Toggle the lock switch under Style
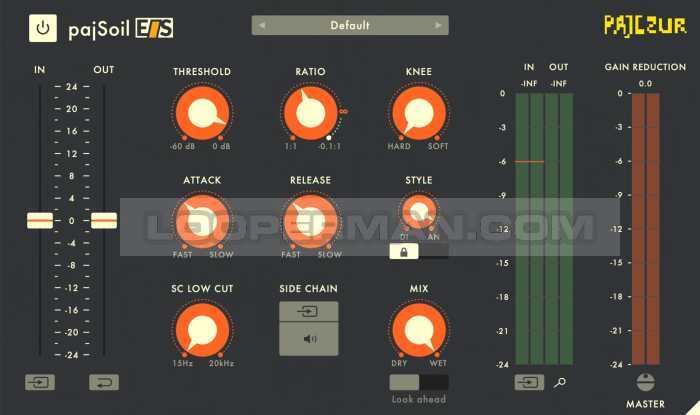Screen dimensions: 700x415 [419, 252]
